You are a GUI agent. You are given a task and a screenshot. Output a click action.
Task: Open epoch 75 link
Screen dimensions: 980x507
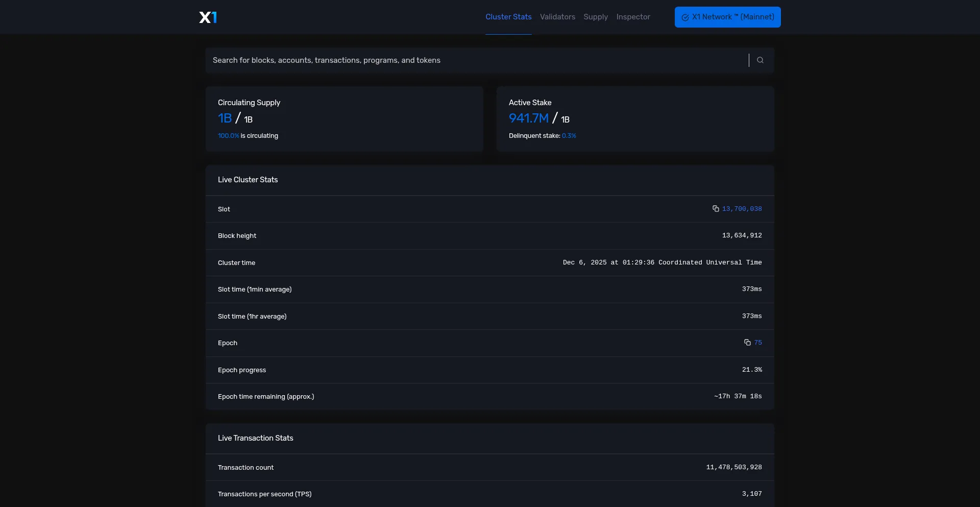[758, 343]
